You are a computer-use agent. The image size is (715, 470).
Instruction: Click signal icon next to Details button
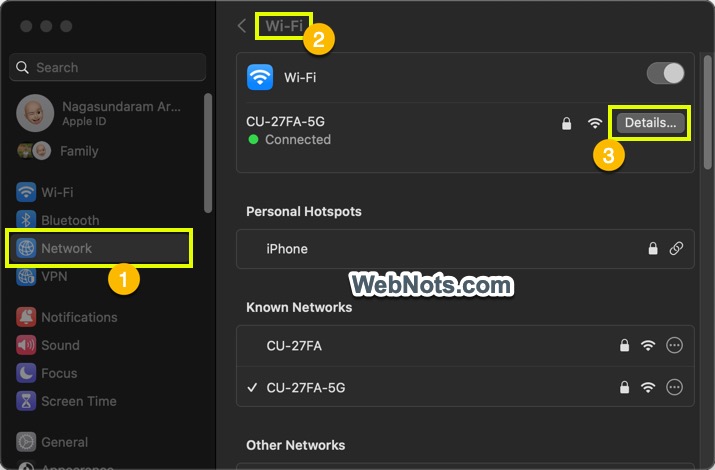click(x=595, y=123)
